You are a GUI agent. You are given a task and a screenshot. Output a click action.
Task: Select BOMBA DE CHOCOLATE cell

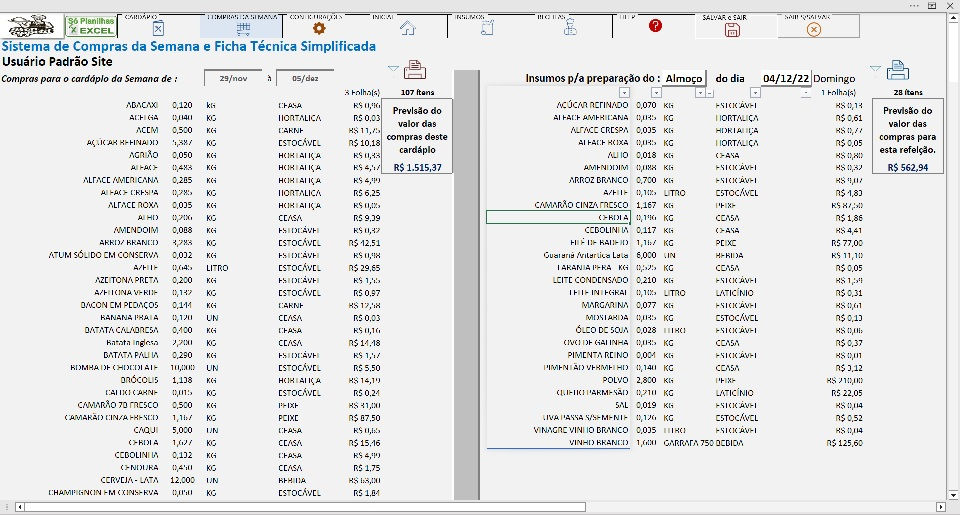(x=114, y=367)
